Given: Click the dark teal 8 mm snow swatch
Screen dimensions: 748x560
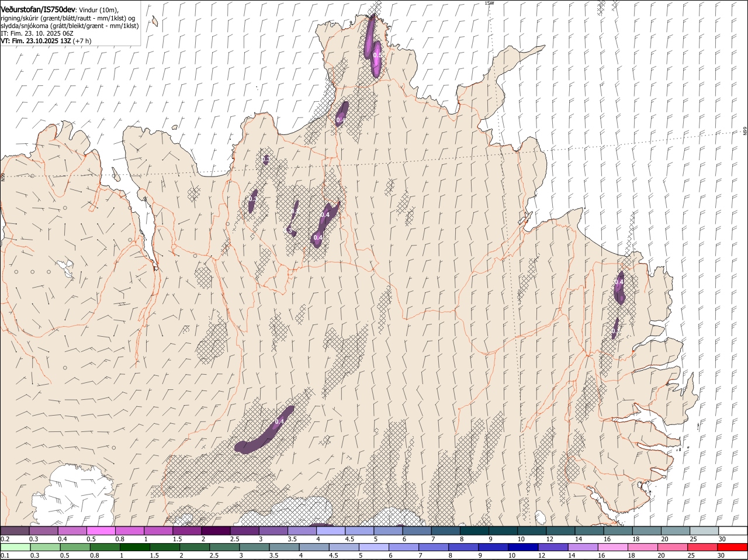Looking at the screenshot, I should pos(473,531).
